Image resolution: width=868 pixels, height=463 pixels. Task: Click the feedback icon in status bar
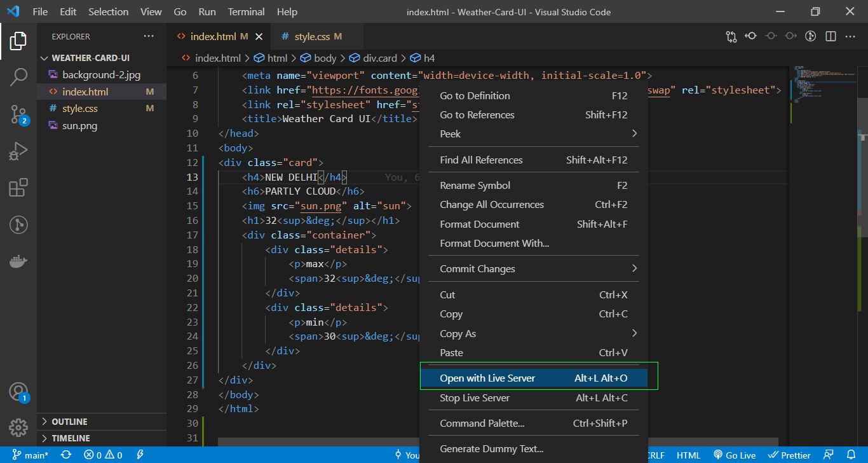[x=829, y=455]
